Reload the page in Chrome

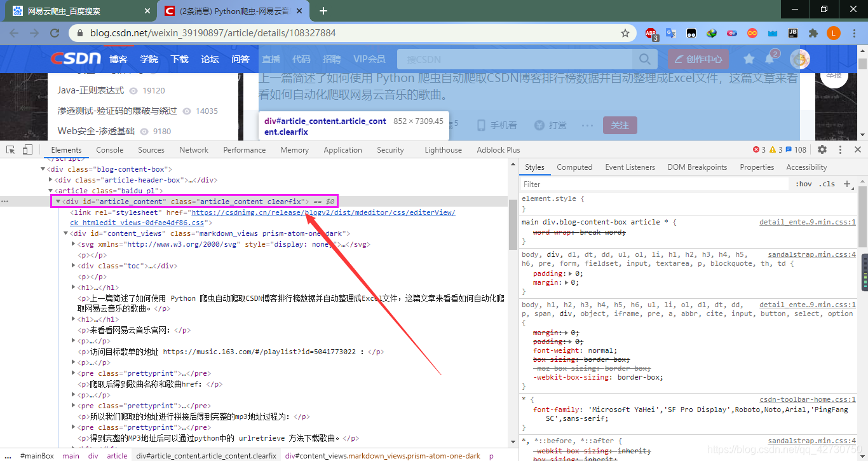[55, 33]
